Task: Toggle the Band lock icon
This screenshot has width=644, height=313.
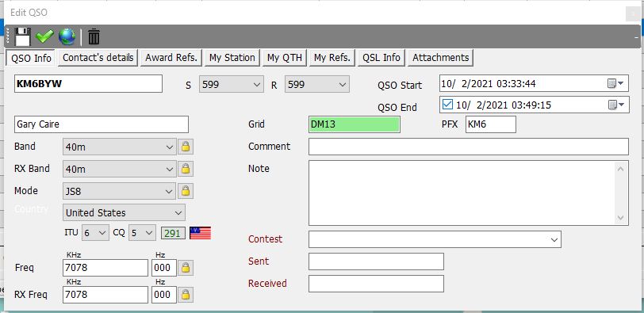Action: coord(186,147)
